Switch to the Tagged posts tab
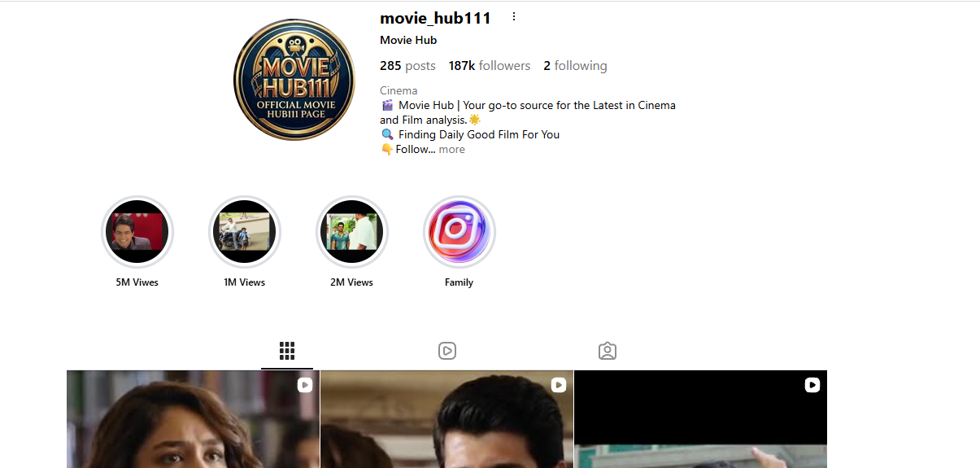Viewport: 980px width, 468px height. [x=607, y=351]
